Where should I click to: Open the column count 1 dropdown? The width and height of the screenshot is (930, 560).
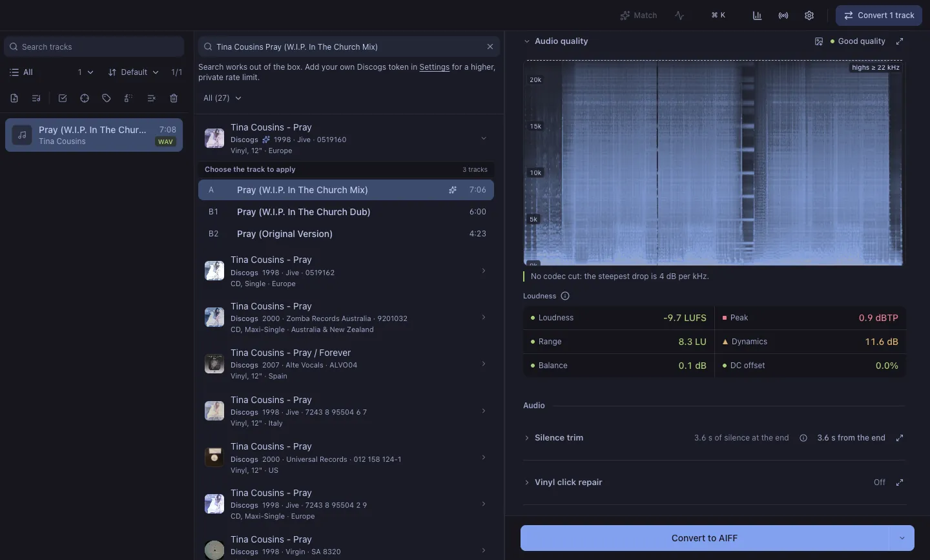[x=85, y=72]
